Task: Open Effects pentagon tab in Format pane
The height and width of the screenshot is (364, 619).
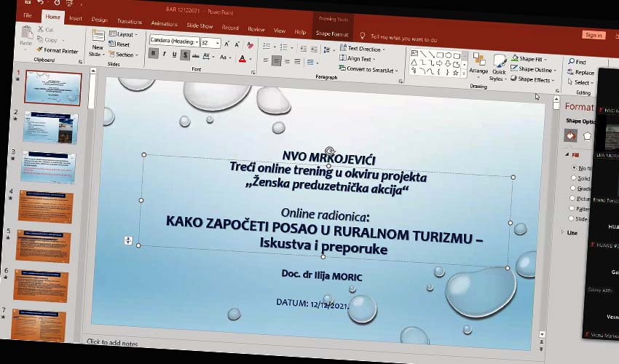Action: coord(587,136)
